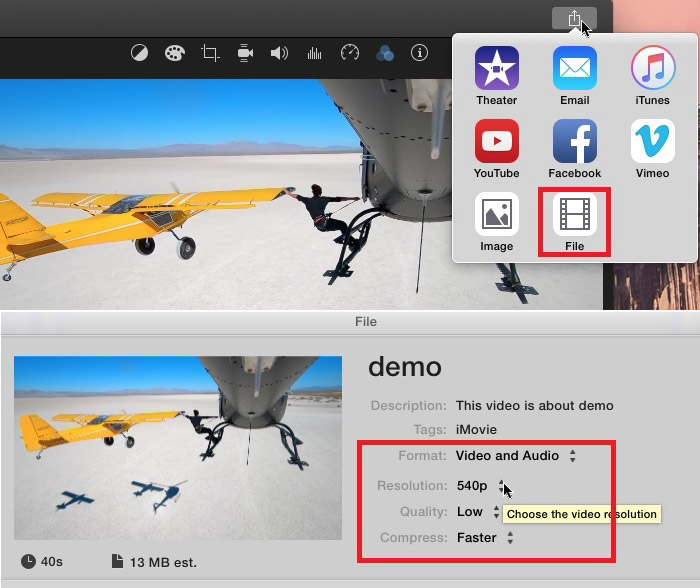Click the Share button in the toolbar
This screenshot has height=588, width=700.
pyautogui.click(x=574, y=18)
